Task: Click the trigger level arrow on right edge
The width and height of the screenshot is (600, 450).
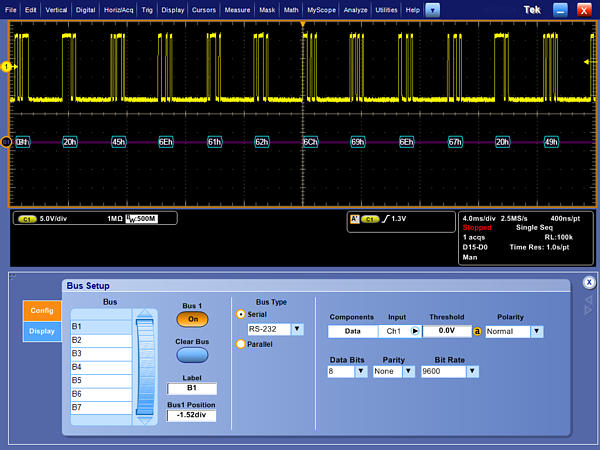Action: pos(589,61)
